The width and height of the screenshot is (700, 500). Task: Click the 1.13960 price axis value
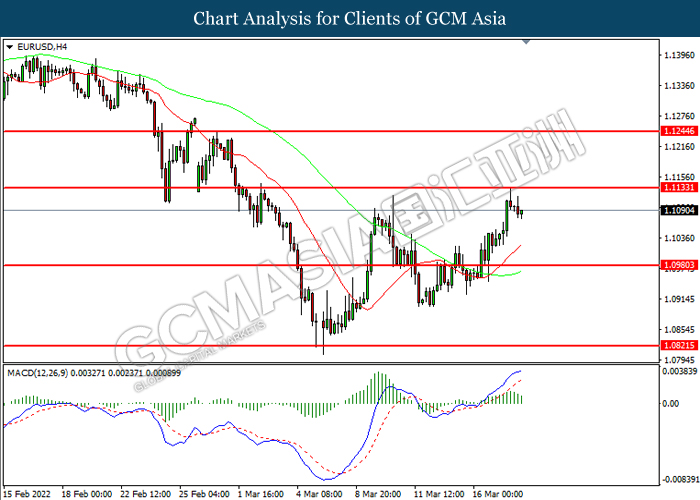(679, 55)
